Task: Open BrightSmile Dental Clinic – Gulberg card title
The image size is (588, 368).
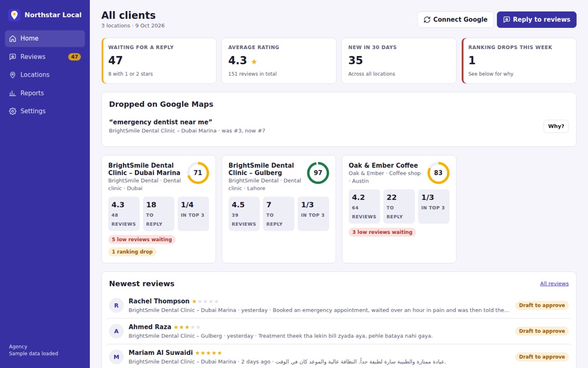Action: (261, 169)
